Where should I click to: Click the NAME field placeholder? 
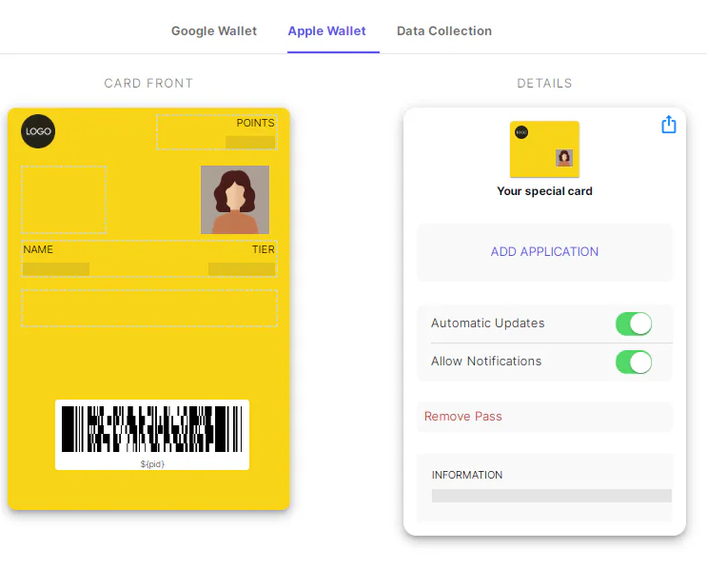(x=56, y=269)
